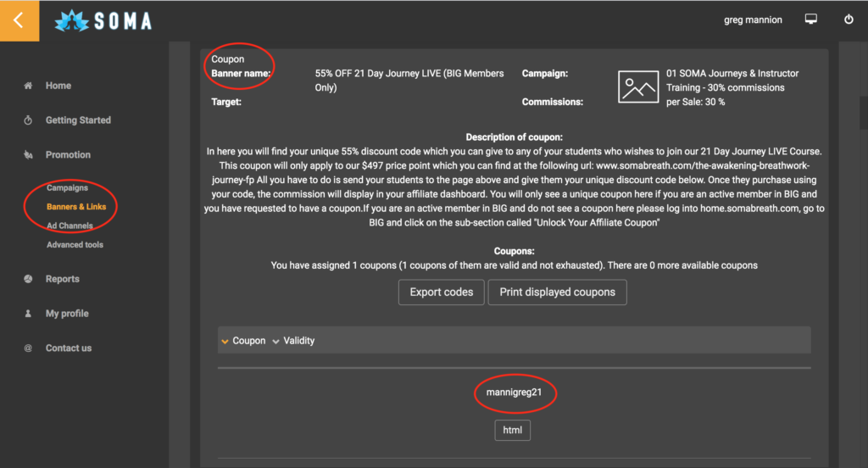Viewport: 868px width, 468px height.
Task: Go to Campaigns submenu
Action: click(x=67, y=187)
